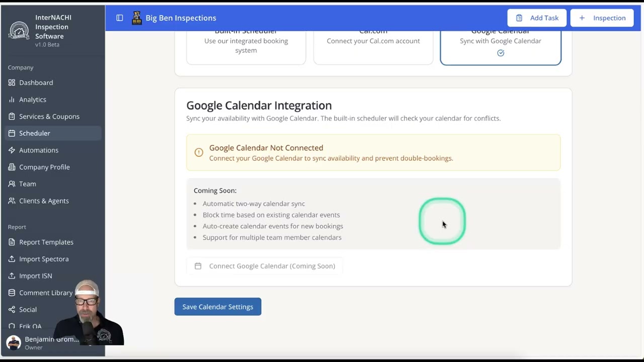The image size is (644, 362).
Task: Click the InterNACHI logo in sidebar
Action: tap(19, 30)
